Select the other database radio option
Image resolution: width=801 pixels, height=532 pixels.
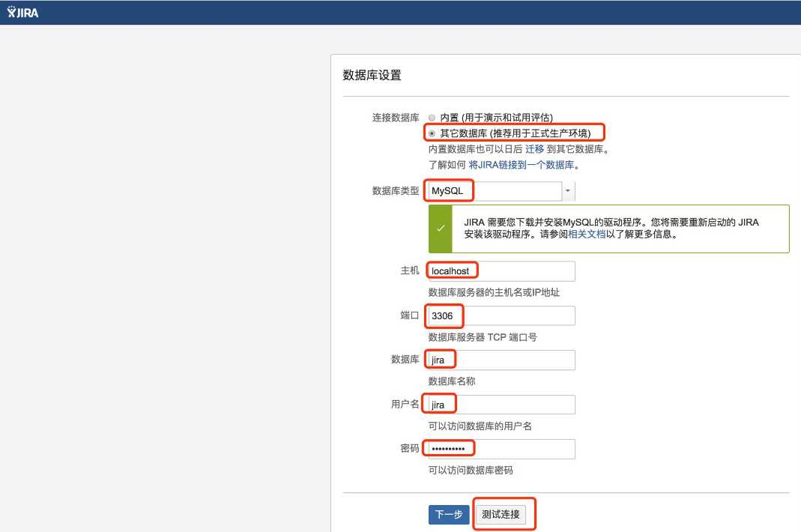tap(432, 133)
